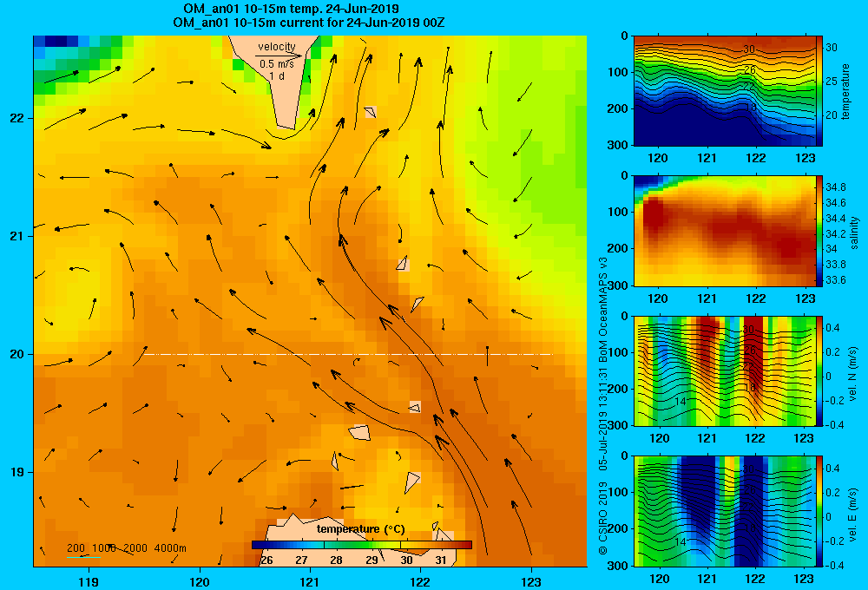Select the vel. N depth section plot
This screenshot has width=868, height=590.
pyautogui.click(x=725, y=370)
